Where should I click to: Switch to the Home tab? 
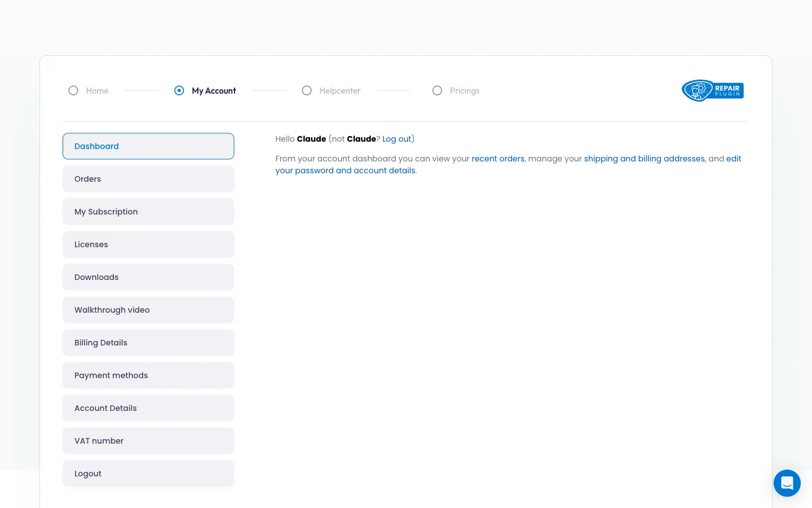(x=97, y=90)
